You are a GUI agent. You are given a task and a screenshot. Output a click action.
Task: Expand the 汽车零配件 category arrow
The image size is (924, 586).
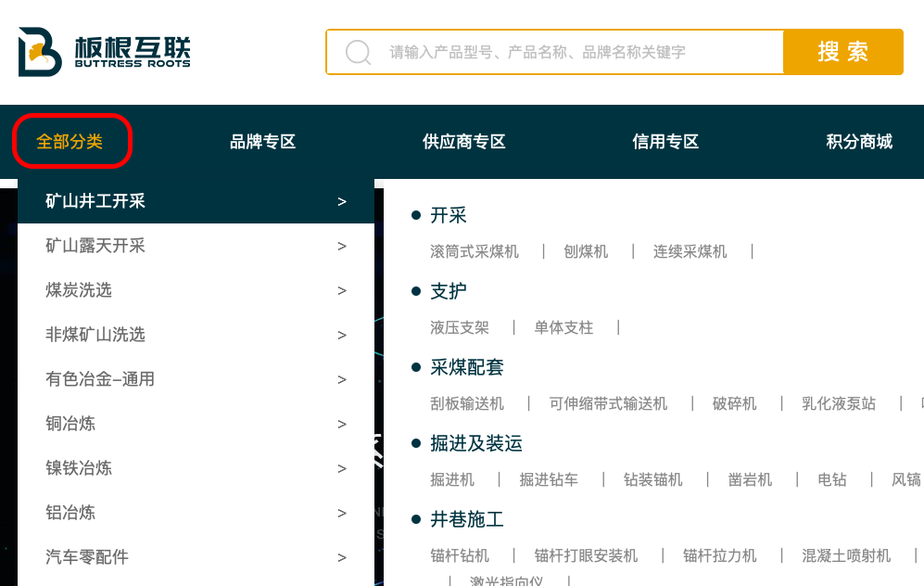(x=342, y=557)
